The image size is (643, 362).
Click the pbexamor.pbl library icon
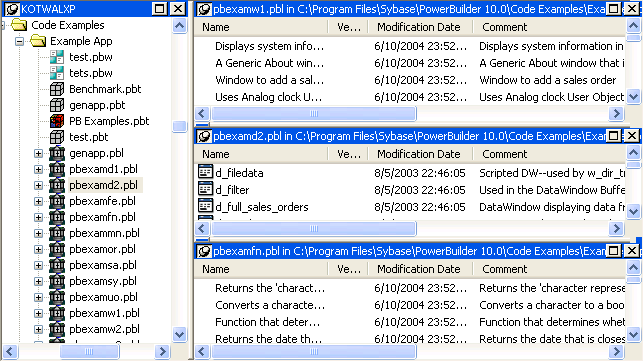(57, 249)
